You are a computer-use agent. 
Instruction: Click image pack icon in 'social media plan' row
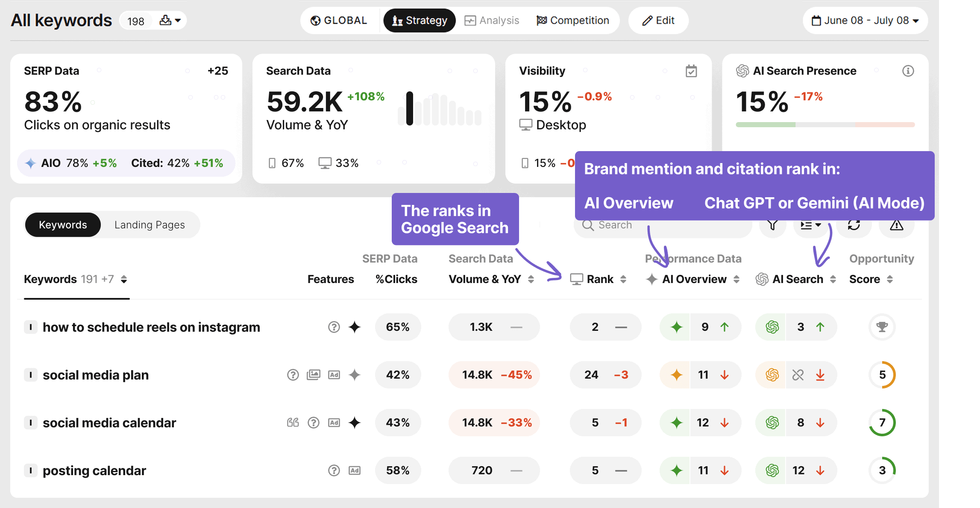click(313, 375)
